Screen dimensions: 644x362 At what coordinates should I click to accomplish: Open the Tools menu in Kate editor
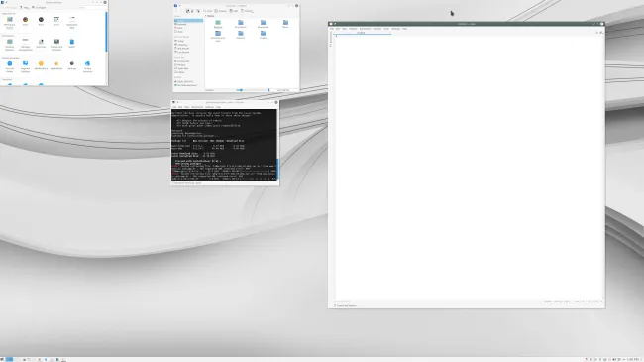point(386,29)
